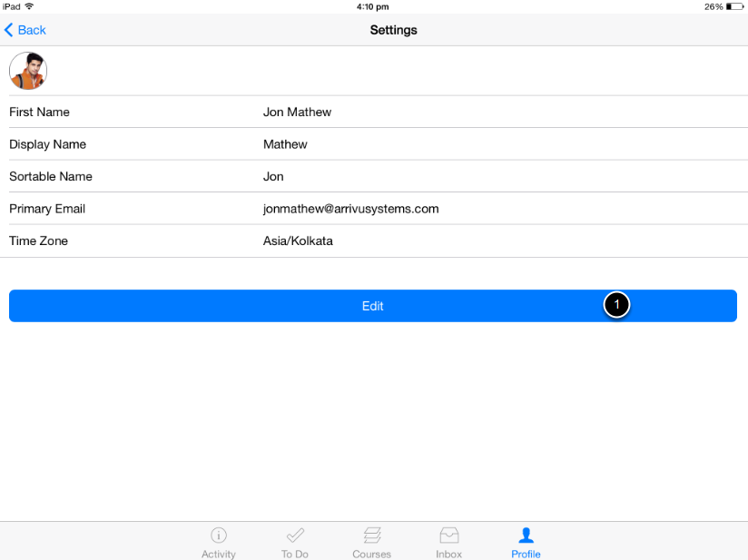Tap the Back text link
This screenshot has width=748, height=560.
32,30
